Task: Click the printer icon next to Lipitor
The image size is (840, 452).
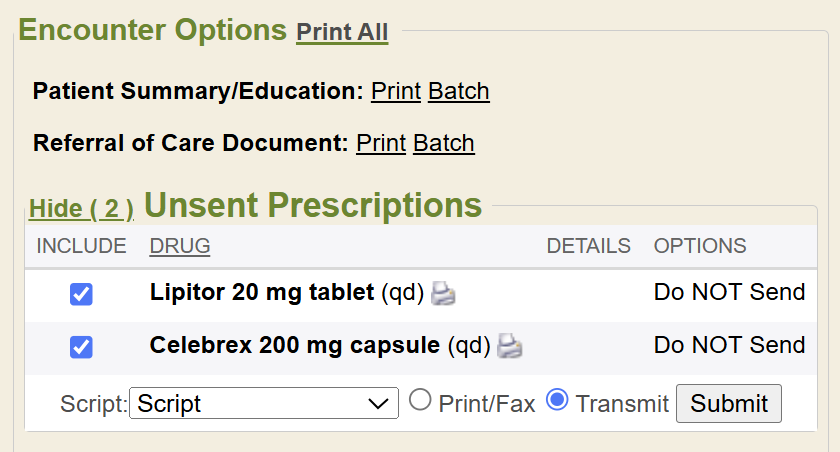Action: point(443,294)
